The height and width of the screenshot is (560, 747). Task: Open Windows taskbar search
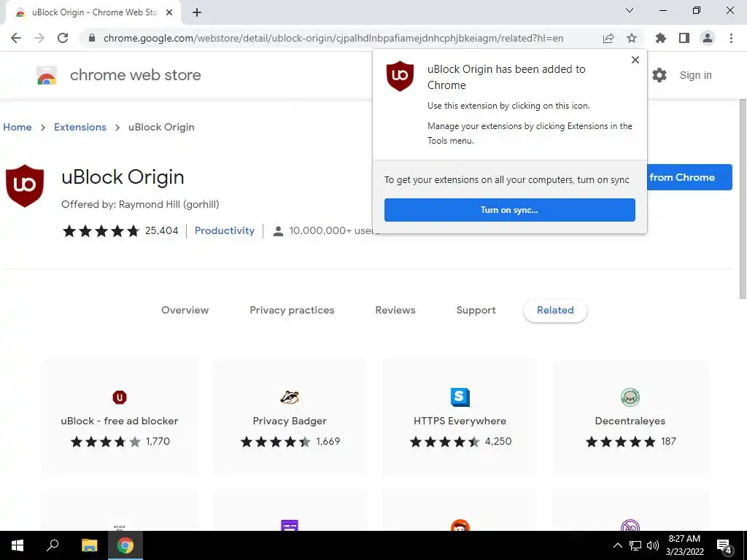(x=53, y=545)
